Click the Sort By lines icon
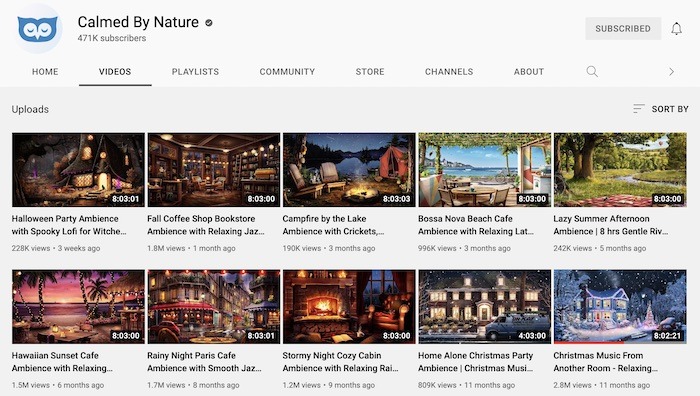 [638, 109]
